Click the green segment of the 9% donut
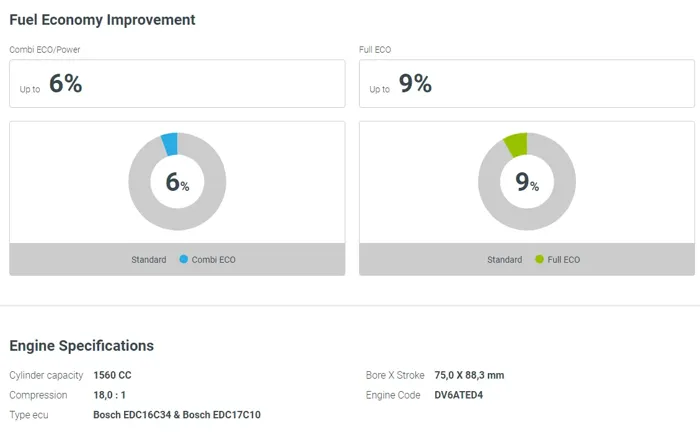This screenshot has height=440, width=700. 515,145
